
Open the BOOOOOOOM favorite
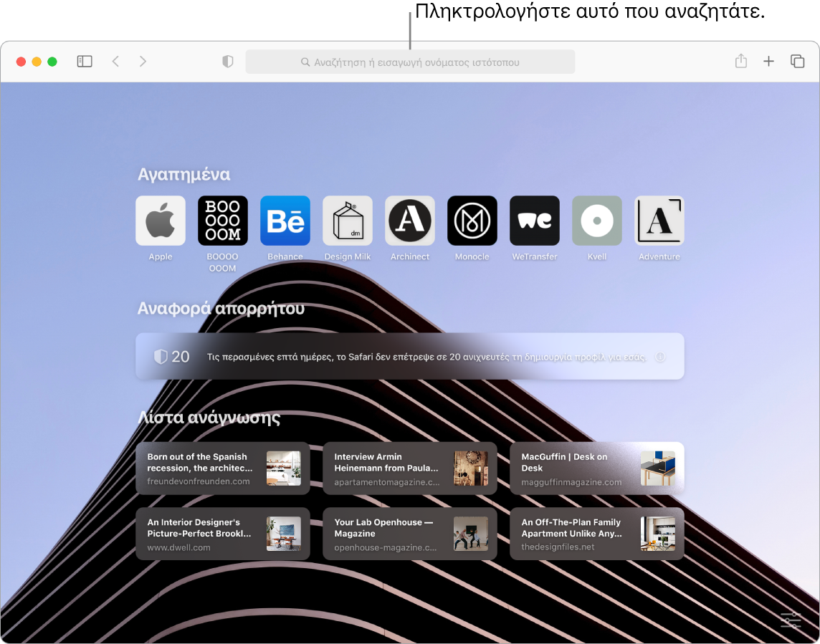point(223,221)
